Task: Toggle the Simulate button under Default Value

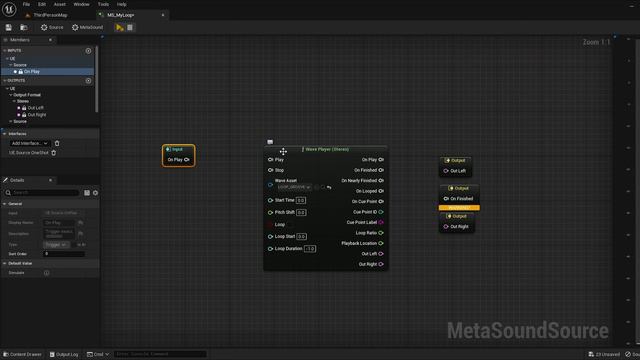Action: click(47, 273)
